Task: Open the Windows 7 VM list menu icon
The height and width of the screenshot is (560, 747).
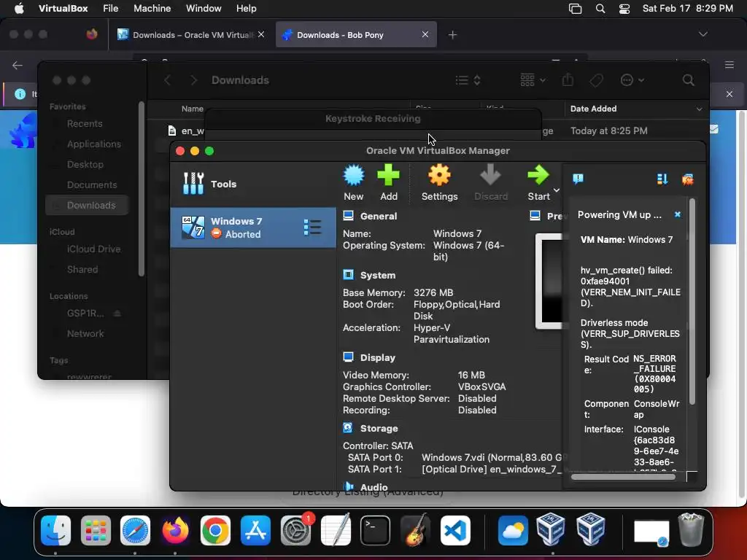Action: tap(312, 227)
